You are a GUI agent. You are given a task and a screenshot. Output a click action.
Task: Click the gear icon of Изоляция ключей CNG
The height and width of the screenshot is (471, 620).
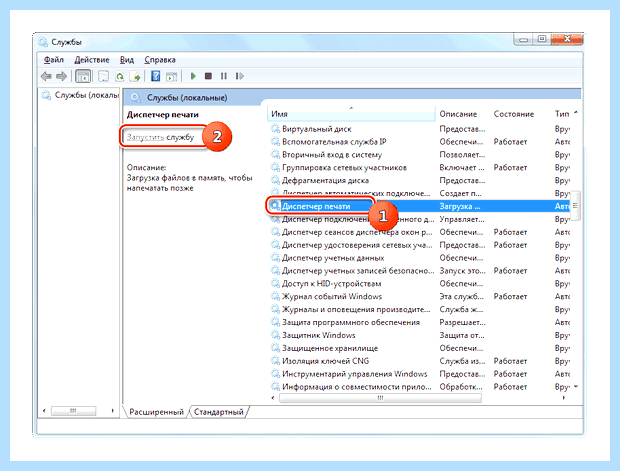[x=275, y=361]
